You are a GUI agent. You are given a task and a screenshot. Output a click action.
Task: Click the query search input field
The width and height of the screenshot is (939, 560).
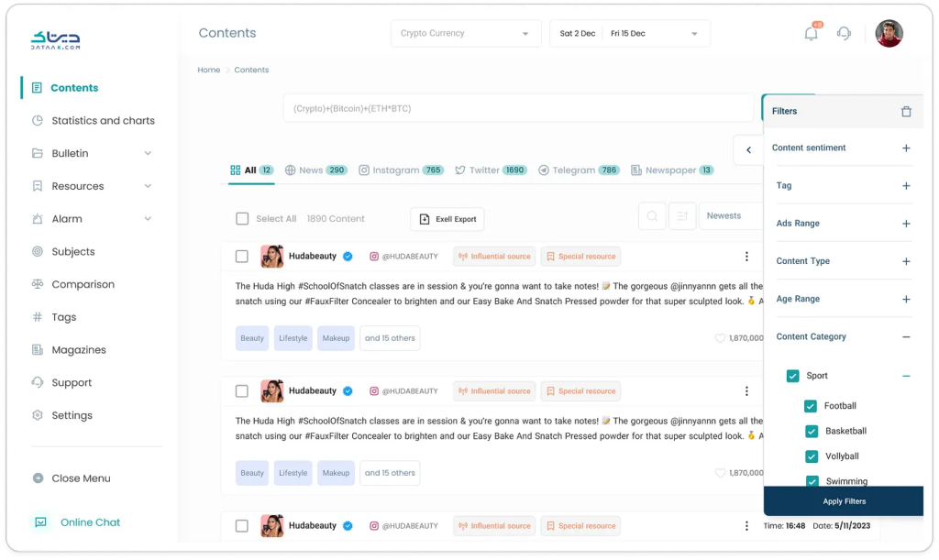[517, 108]
